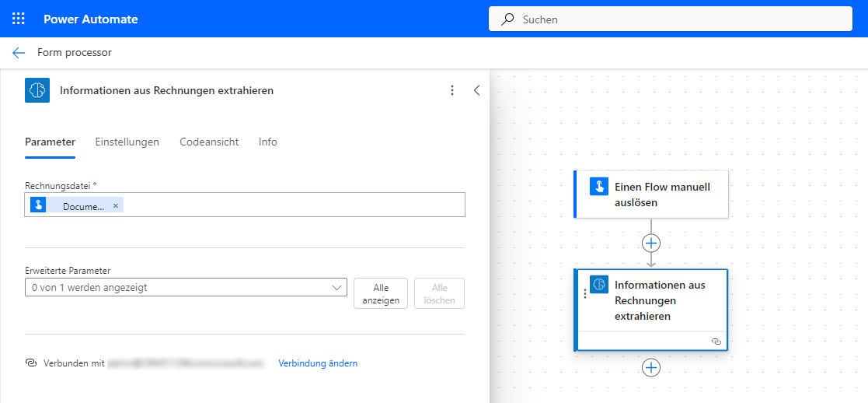The height and width of the screenshot is (403, 868).
Task: Select the Einen Flow manuell auslösen card
Action: click(x=661, y=194)
